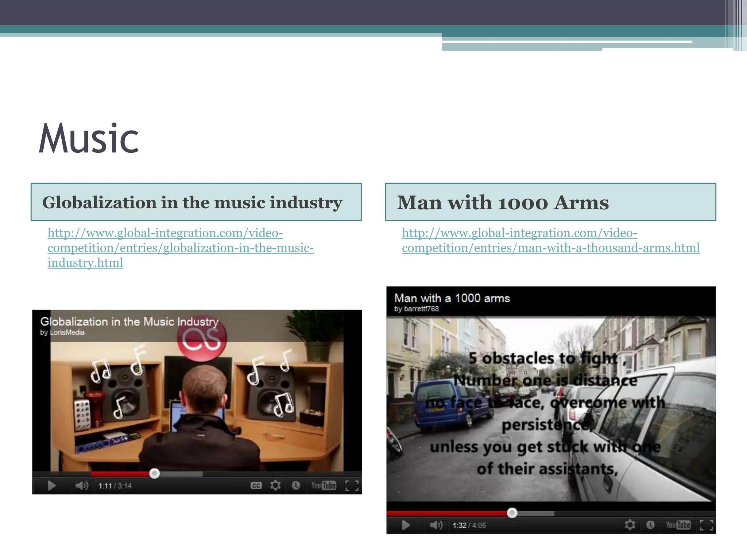The height and width of the screenshot is (560, 747).
Task: Click the LorisMedia channel name
Action: (x=67, y=332)
